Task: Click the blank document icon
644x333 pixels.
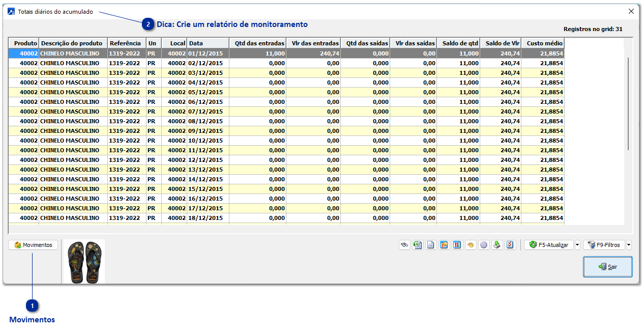Action: (431, 245)
